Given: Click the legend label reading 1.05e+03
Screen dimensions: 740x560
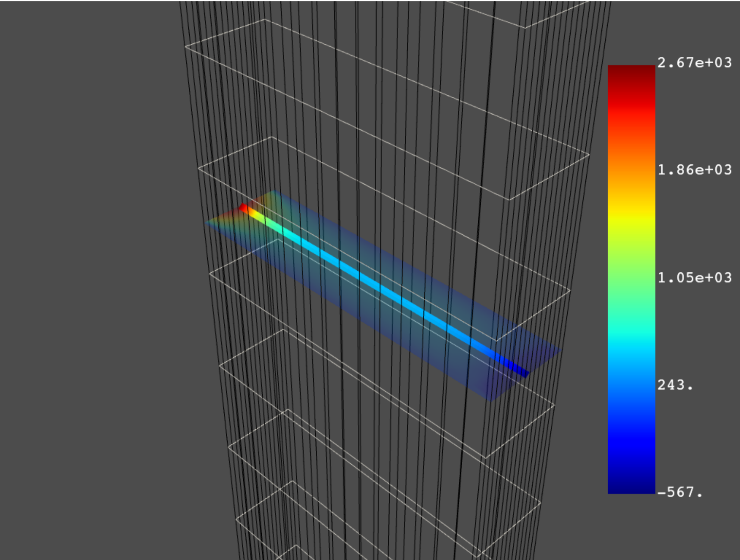Looking at the screenshot, I should pyautogui.click(x=695, y=277).
